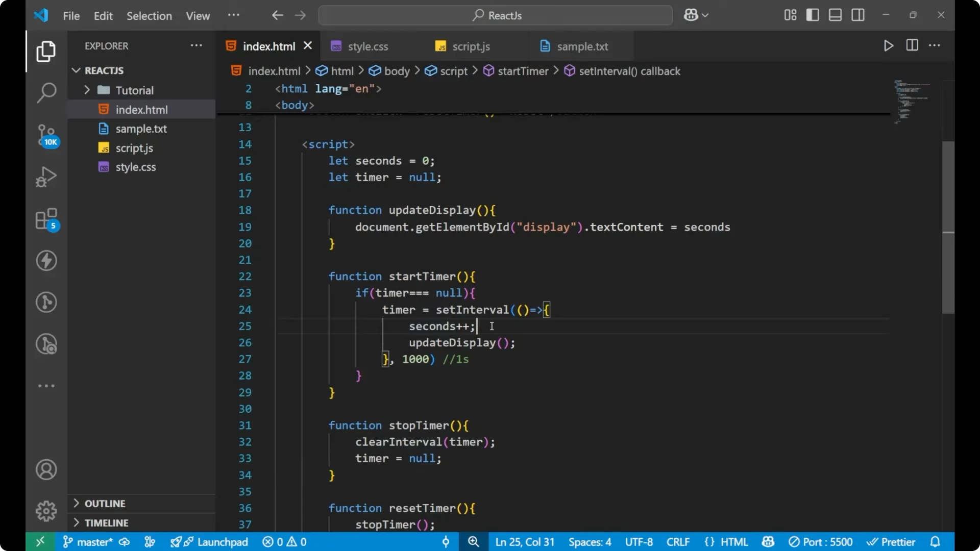Toggle the primary sidebar visibility
Screen dimensions: 980x551
pos(813,15)
